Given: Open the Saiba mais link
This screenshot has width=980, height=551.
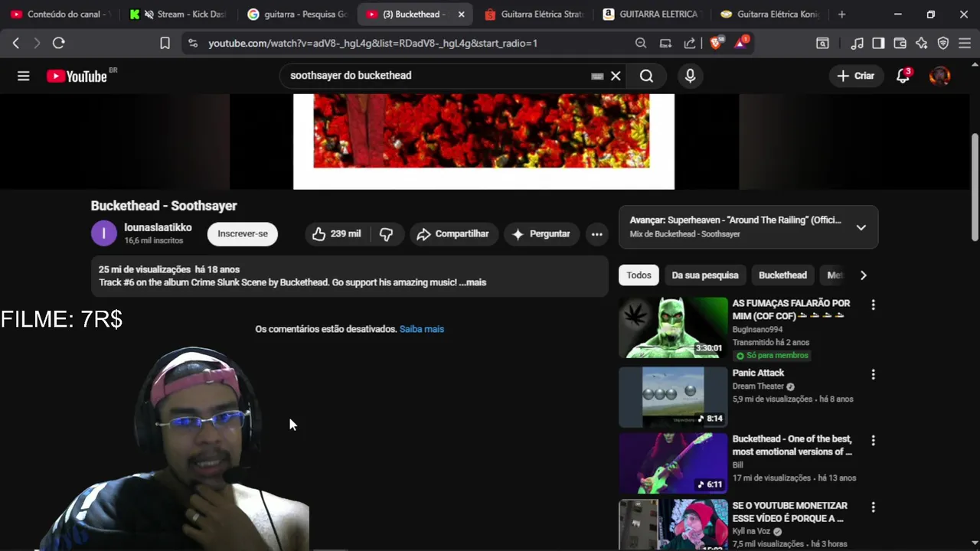Looking at the screenshot, I should pyautogui.click(x=422, y=329).
